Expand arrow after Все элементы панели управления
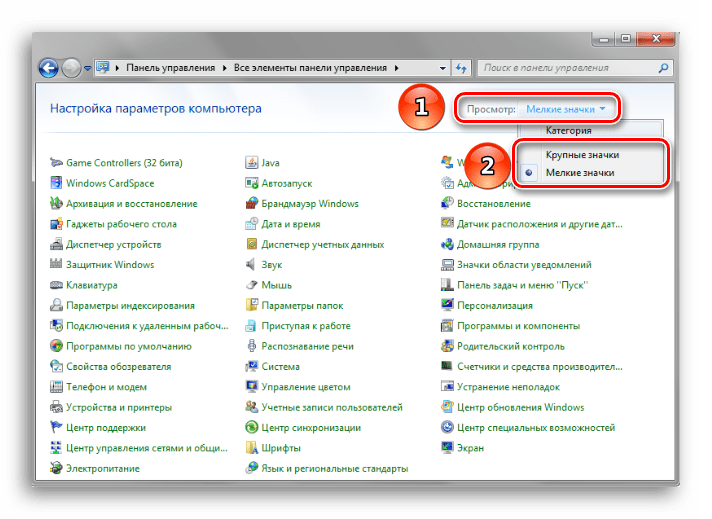The width and height of the screenshot is (712, 519). tap(396, 68)
